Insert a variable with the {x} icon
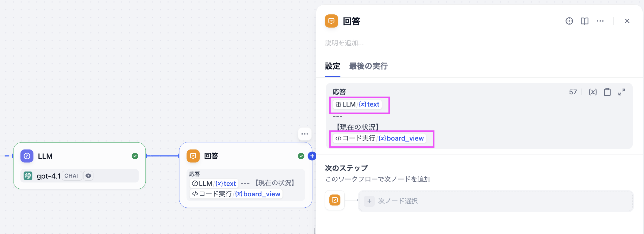This screenshot has height=234, width=644. pyautogui.click(x=593, y=92)
